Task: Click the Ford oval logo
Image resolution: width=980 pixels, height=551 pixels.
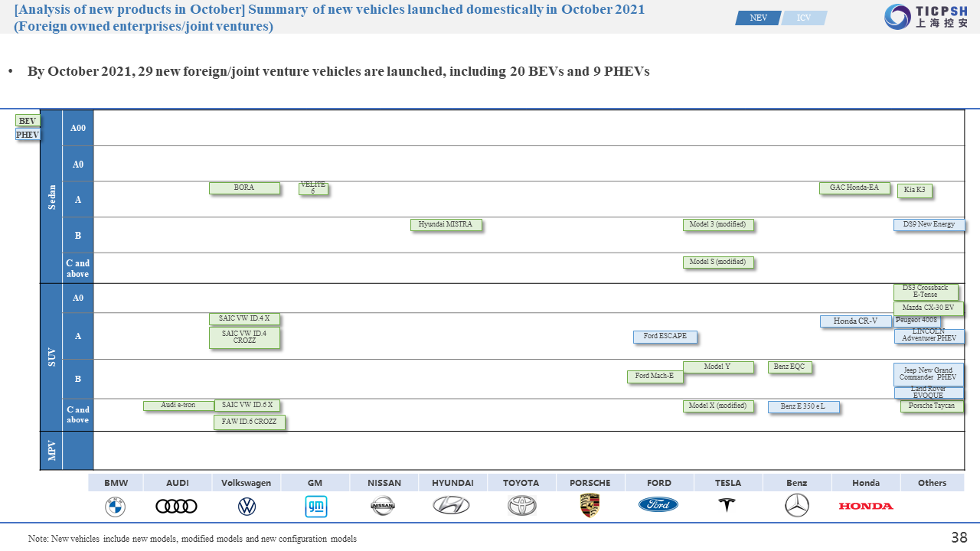Action: pyautogui.click(x=658, y=505)
